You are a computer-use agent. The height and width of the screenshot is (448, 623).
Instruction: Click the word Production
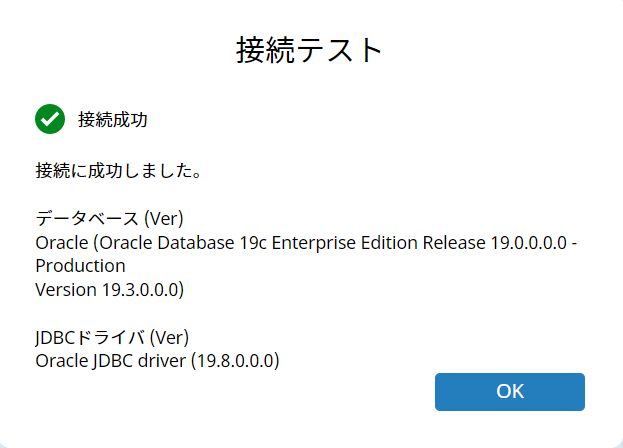[x=80, y=266]
